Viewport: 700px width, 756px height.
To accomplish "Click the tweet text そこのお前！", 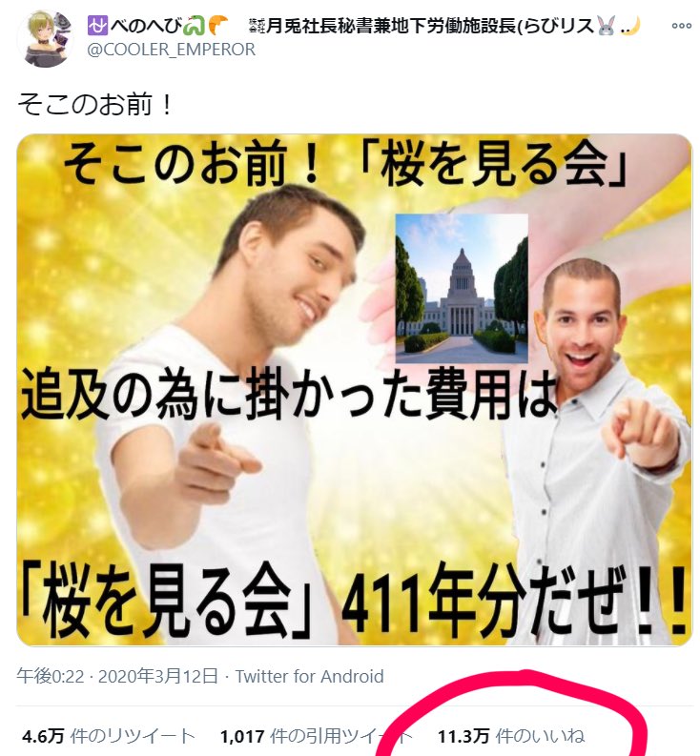I will [95, 105].
